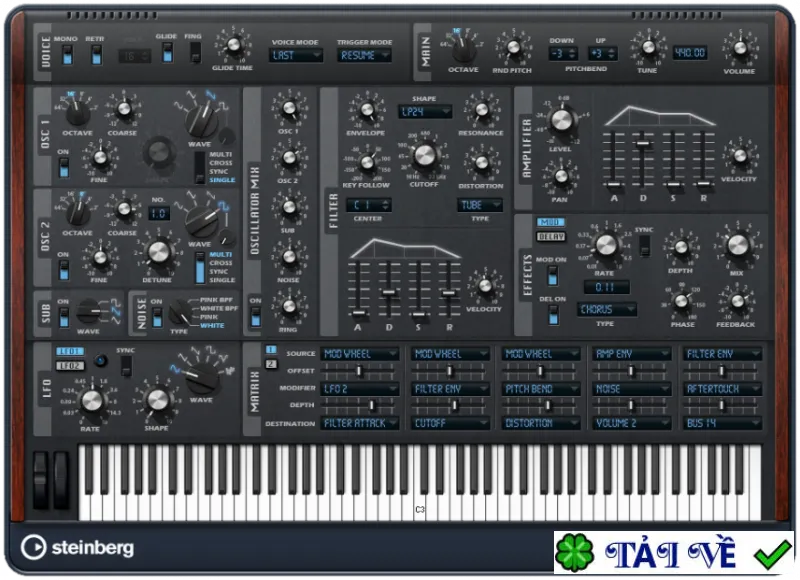
Task: Switch to the Delay effects tab
Action: coord(551,237)
